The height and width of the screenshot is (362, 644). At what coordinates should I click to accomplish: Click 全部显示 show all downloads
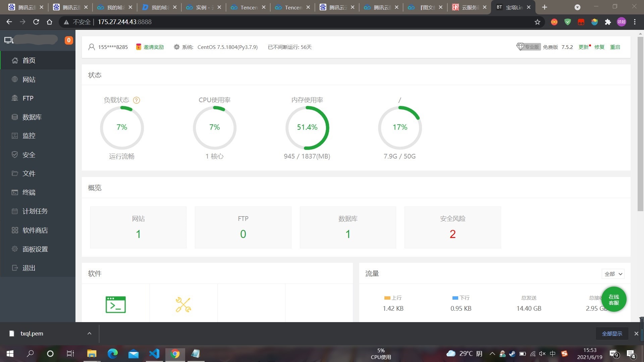coord(612,334)
